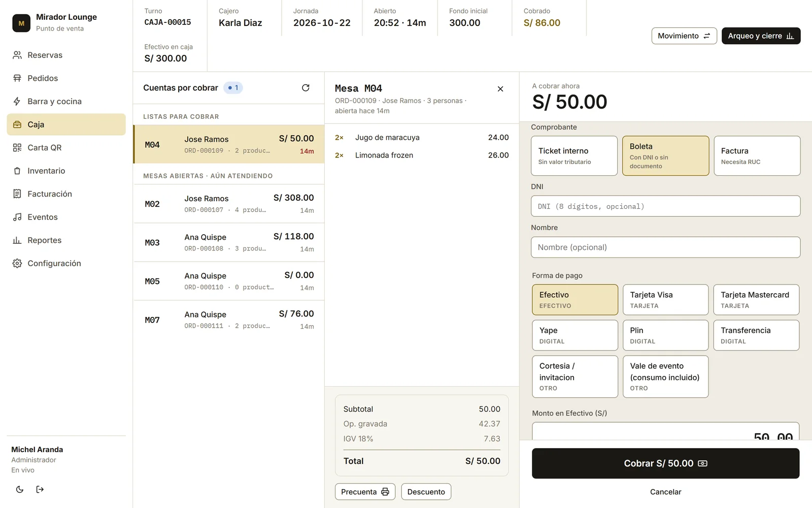This screenshot has width=812, height=508.
Task: Confirm Cobrar S/ 50.00
Action: point(666,463)
